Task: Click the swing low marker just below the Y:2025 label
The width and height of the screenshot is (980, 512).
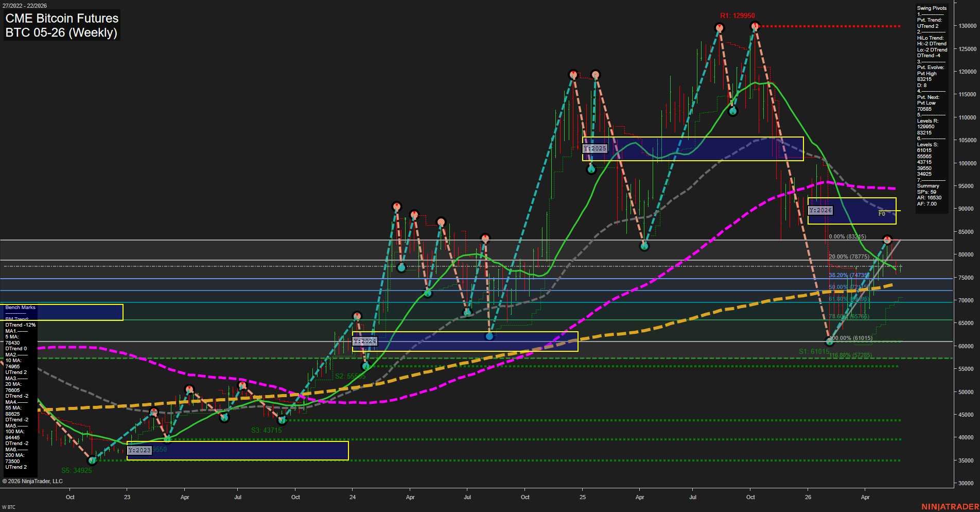Action: point(591,169)
